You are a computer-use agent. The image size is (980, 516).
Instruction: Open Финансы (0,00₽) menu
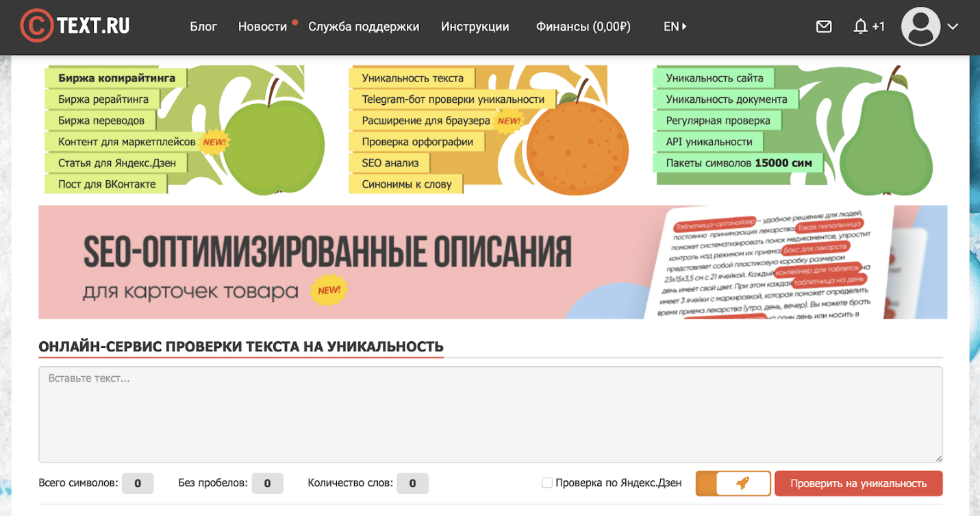(583, 27)
